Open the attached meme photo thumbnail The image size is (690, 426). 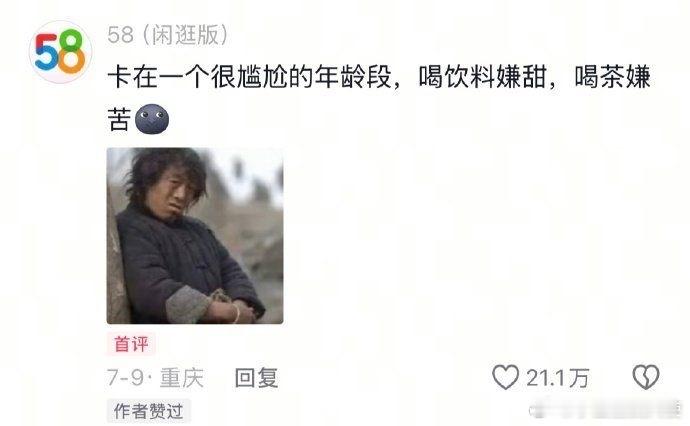tap(195, 236)
